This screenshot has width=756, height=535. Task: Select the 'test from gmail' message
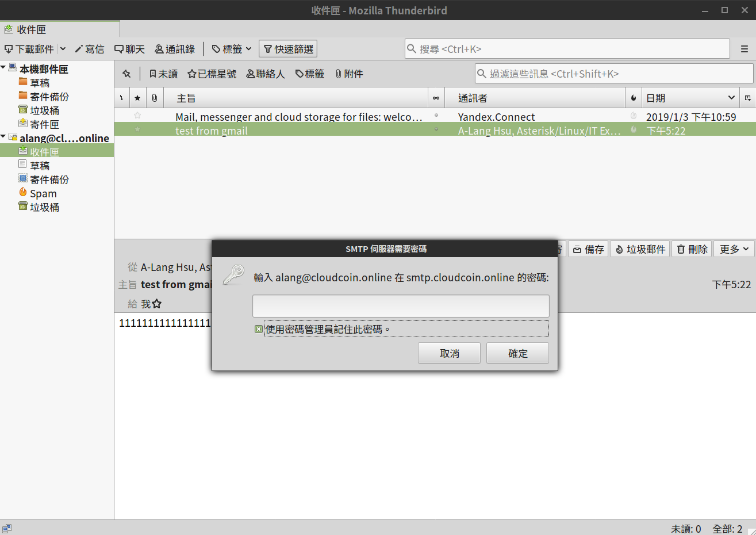435,129
